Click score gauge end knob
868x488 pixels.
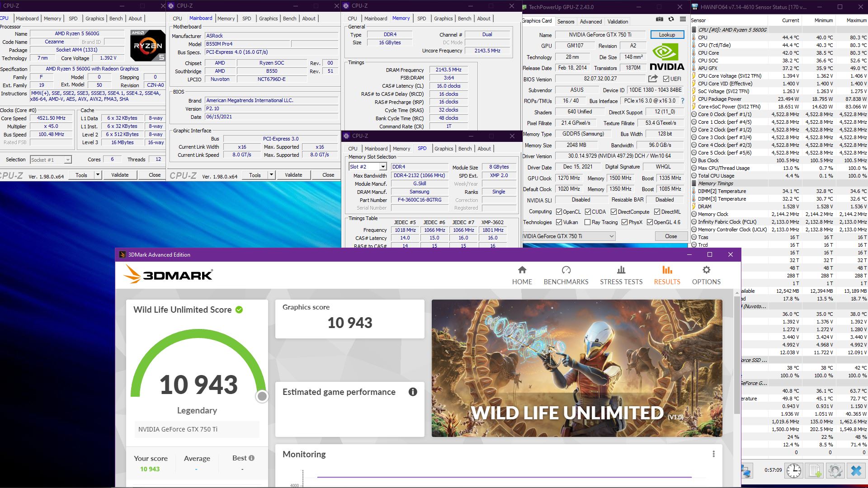click(262, 396)
